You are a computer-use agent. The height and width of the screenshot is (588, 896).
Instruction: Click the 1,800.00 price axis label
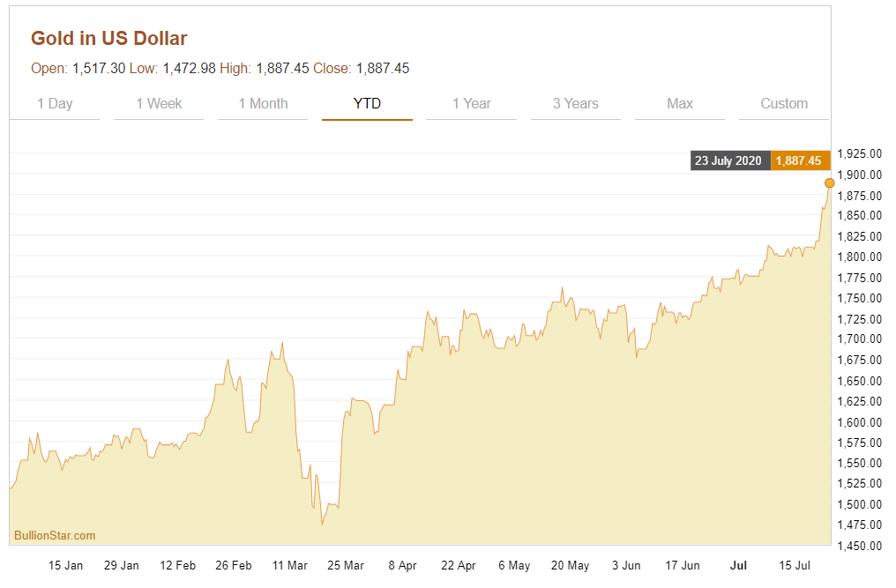click(x=860, y=257)
